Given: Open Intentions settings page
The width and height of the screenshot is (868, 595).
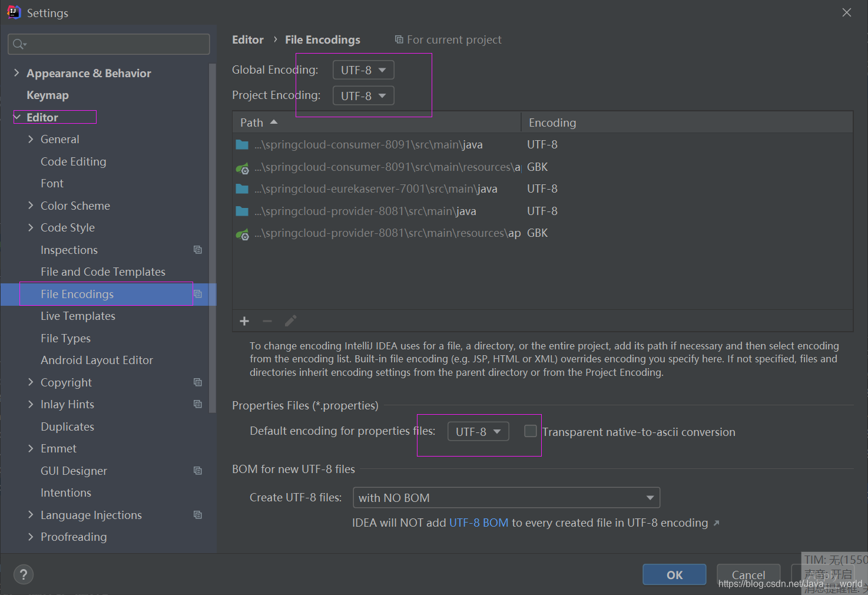Looking at the screenshot, I should coord(66,492).
